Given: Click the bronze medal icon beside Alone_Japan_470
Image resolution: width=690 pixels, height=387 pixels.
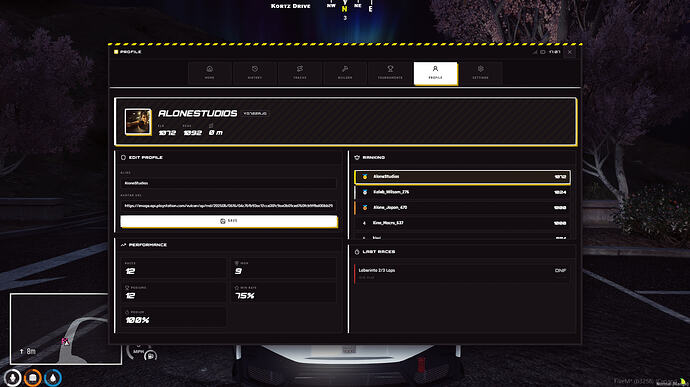Looking at the screenshot, I should [x=365, y=207].
